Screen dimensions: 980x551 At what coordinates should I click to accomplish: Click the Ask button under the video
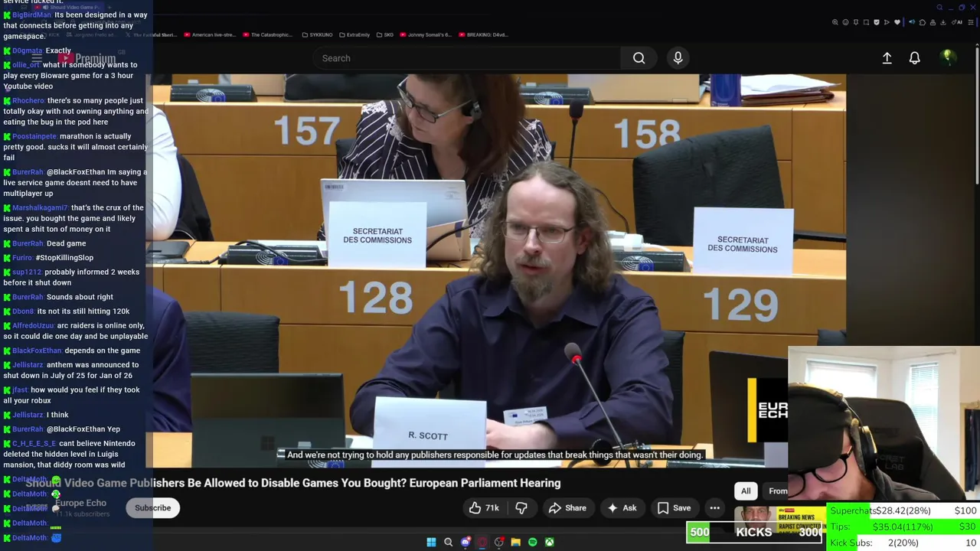(x=622, y=507)
